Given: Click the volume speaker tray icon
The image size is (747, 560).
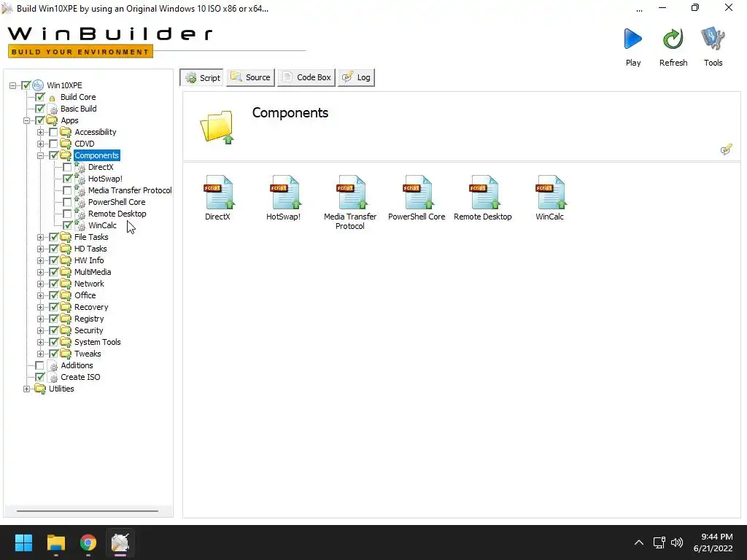Looking at the screenshot, I should point(676,542).
